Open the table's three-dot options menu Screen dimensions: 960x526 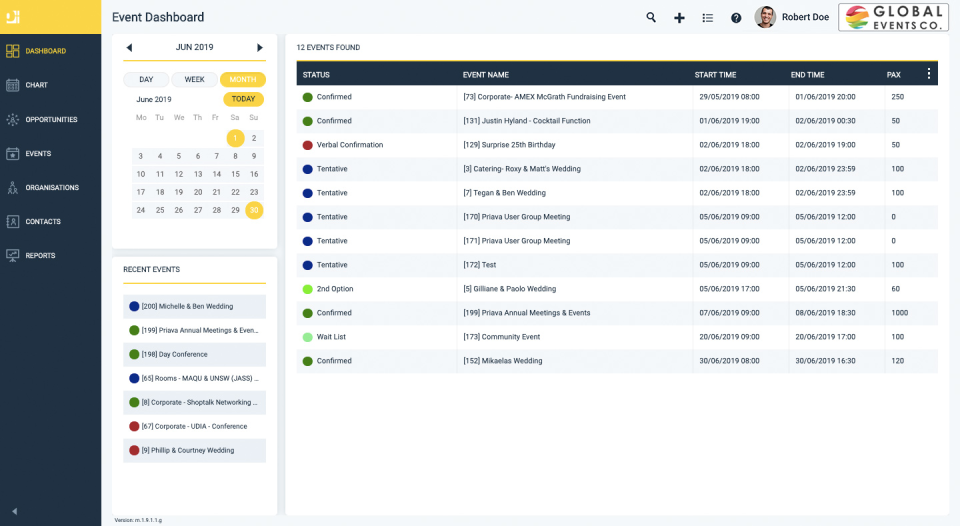[x=928, y=74]
